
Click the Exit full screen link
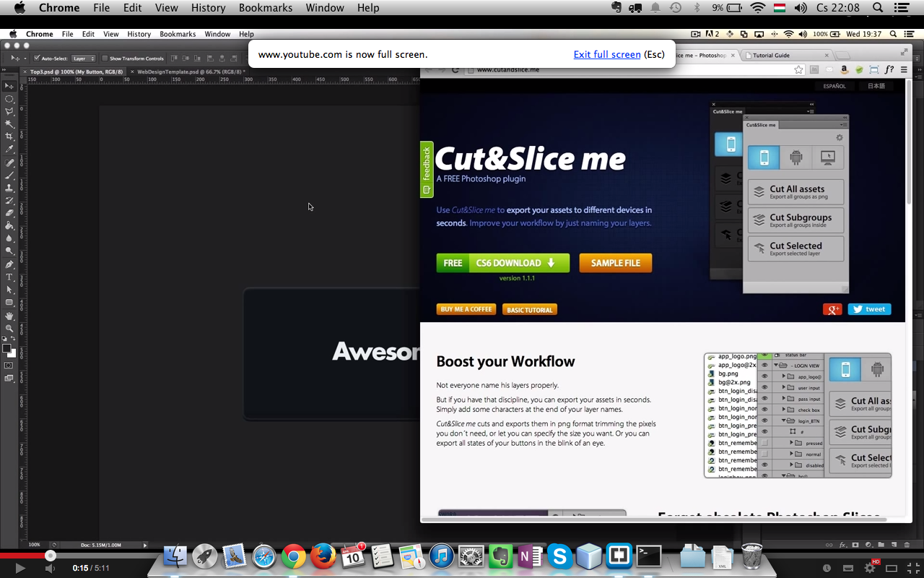click(x=607, y=54)
